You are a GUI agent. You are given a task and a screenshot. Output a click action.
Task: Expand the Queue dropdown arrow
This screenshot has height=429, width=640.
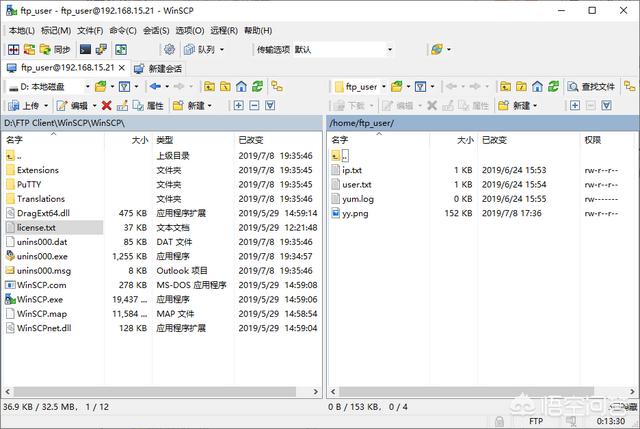222,49
